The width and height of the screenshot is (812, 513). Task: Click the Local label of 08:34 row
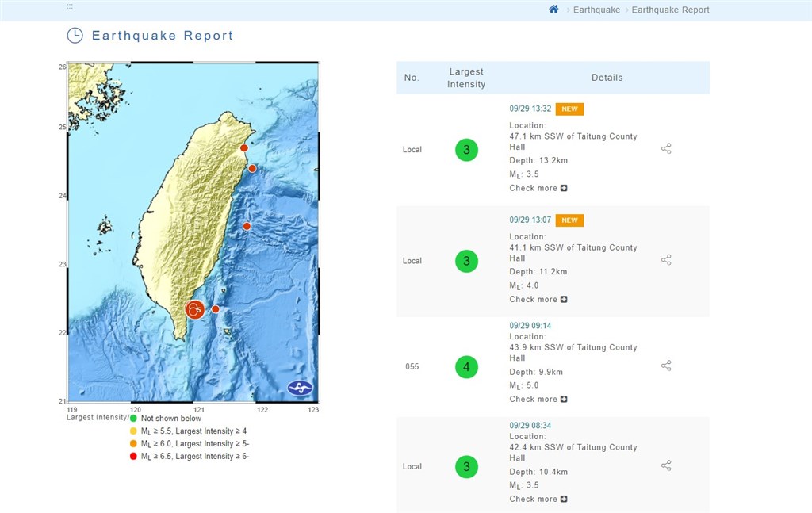tap(412, 466)
